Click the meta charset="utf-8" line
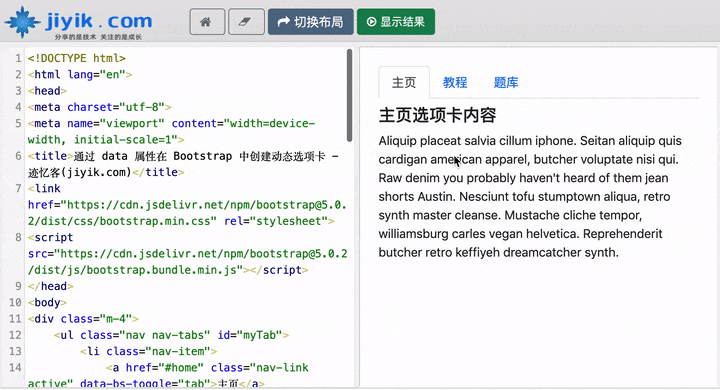 [100, 107]
